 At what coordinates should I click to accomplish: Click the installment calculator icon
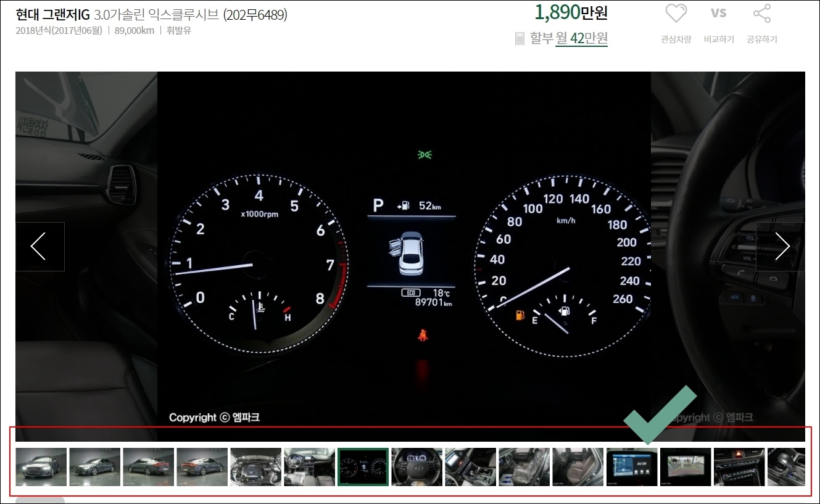coord(520,39)
